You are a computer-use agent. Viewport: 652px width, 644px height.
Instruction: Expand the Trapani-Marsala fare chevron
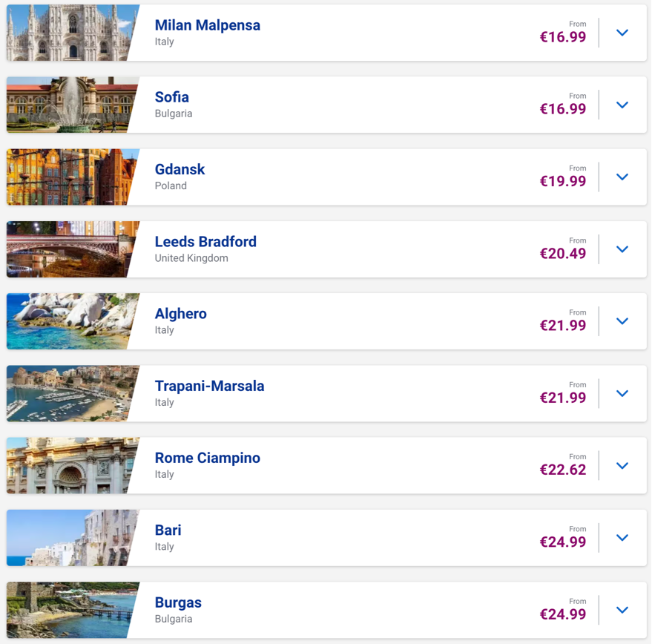click(622, 393)
